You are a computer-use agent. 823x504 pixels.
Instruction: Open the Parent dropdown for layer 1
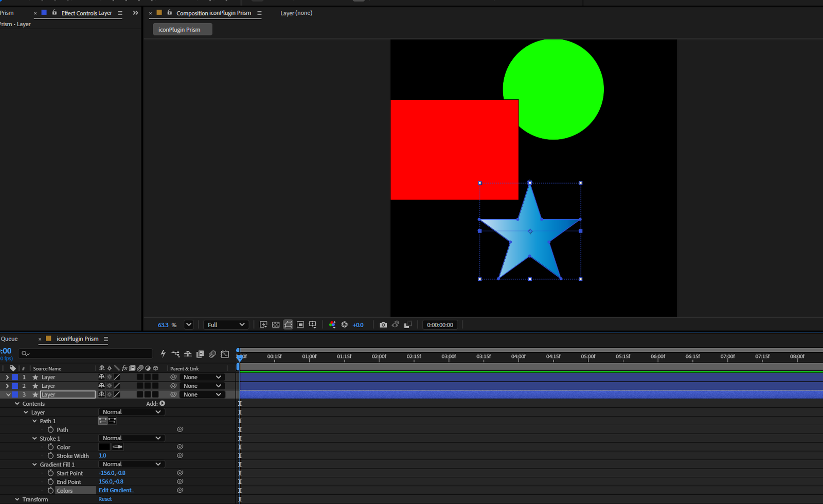[202, 377]
